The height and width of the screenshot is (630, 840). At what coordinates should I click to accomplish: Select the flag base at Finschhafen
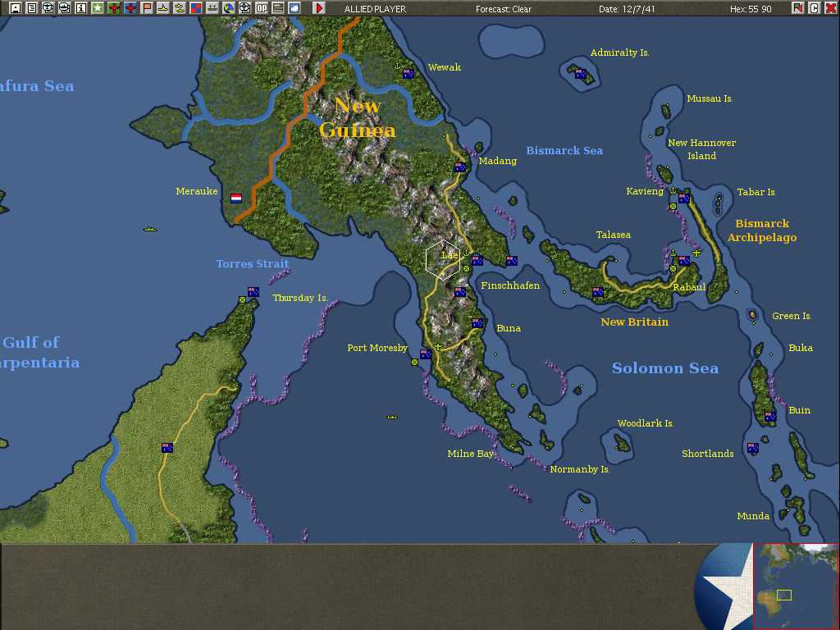coord(512,261)
